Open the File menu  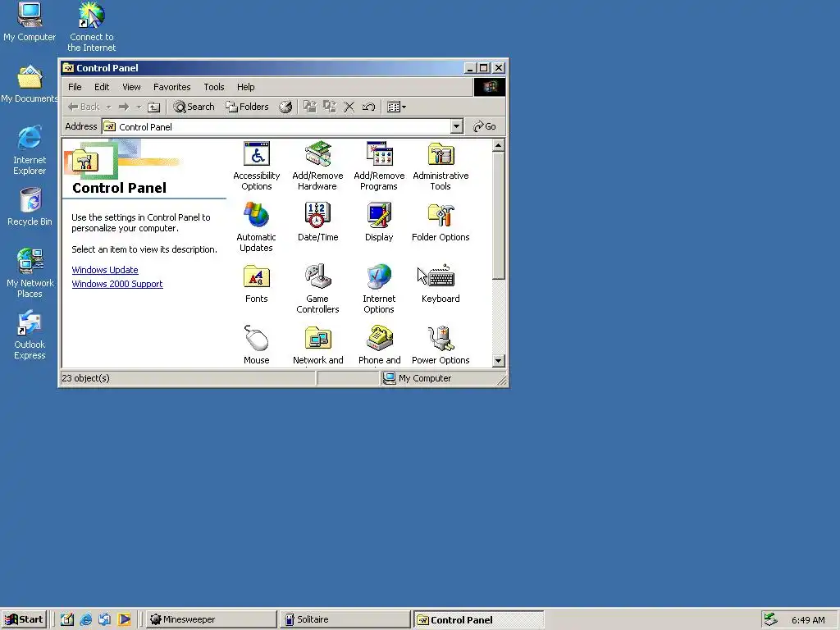pos(75,87)
